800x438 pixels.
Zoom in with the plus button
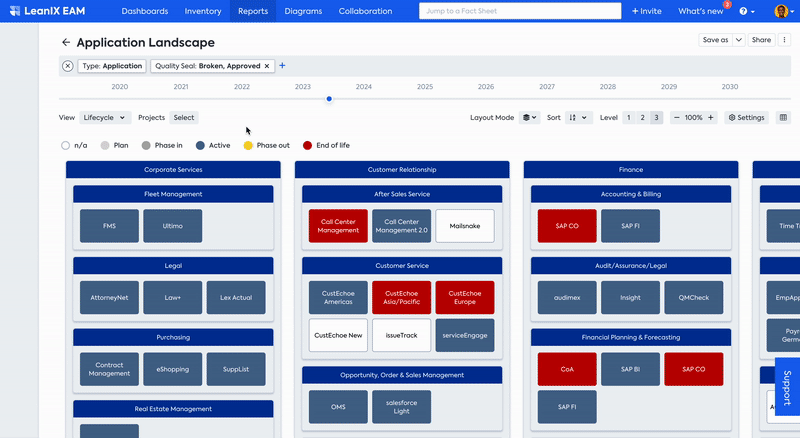click(710, 117)
